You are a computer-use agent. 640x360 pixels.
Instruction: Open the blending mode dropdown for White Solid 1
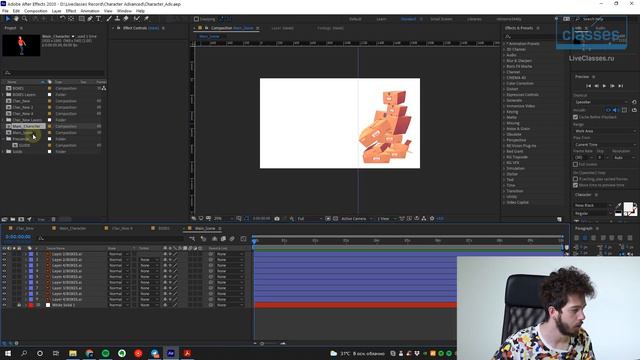click(118, 305)
